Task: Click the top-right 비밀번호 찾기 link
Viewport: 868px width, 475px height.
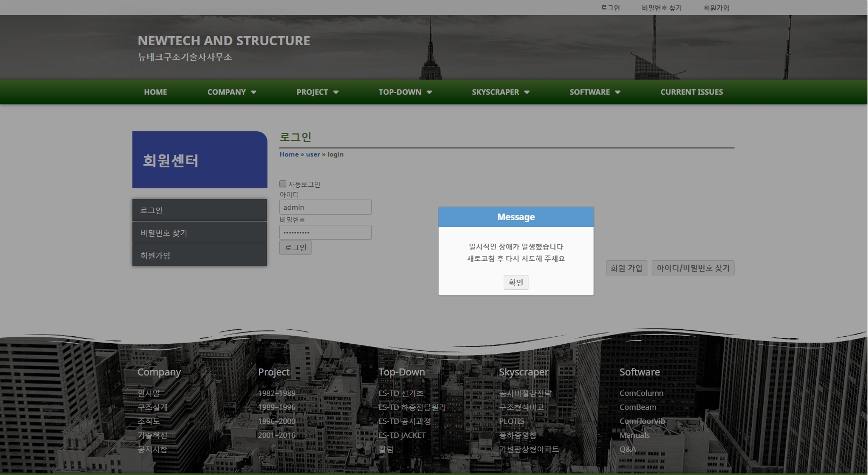Action: [x=661, y=8]
